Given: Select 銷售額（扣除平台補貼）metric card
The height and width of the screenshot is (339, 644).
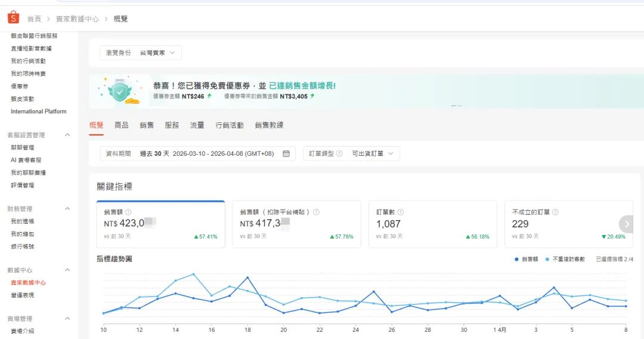Looking at the screenshot, I should (x=296, y=224).
